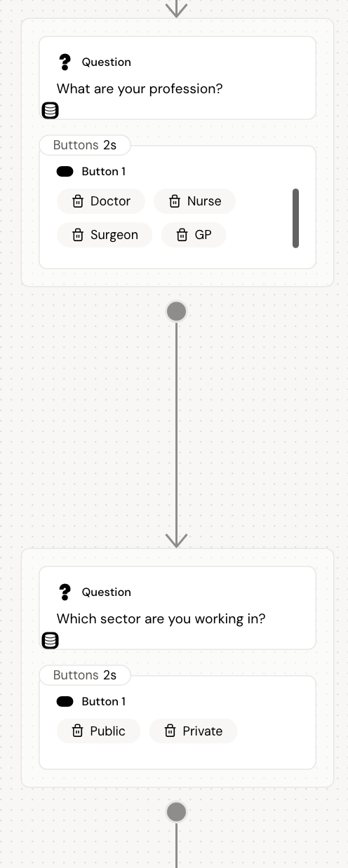The height and width of the screenshot is (868, 348).
Task: Select the Surgeon button label
Action: pos(114,235)
